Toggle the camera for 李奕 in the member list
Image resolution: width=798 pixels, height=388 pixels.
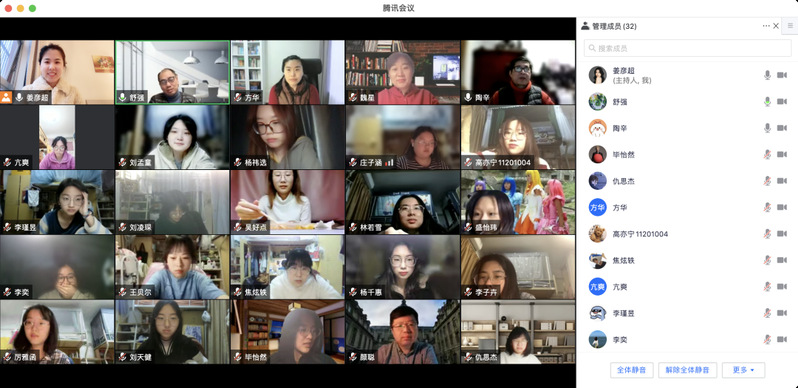click(x=782, y=340)
